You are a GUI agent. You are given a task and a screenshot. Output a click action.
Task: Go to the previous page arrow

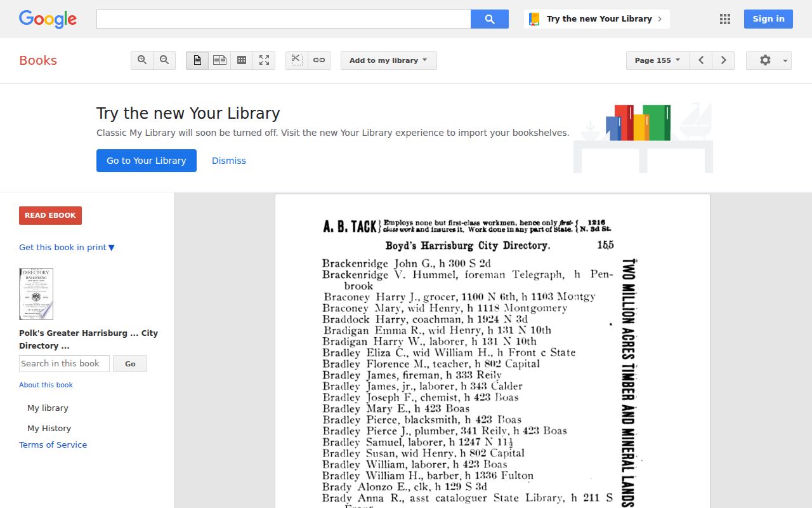point(701,60)
